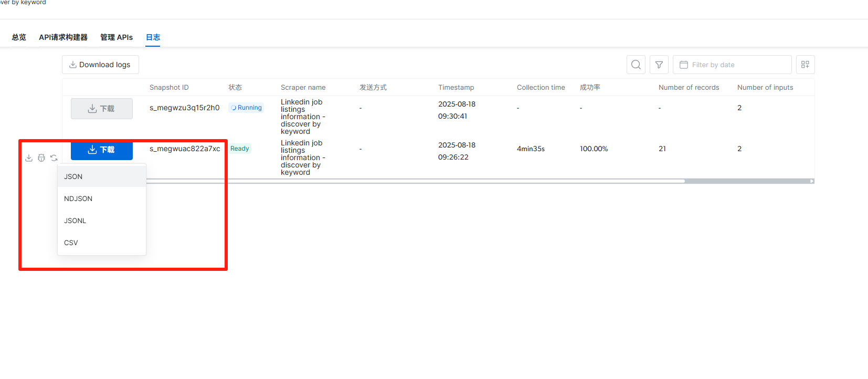Click the Collection time column header

541,88
